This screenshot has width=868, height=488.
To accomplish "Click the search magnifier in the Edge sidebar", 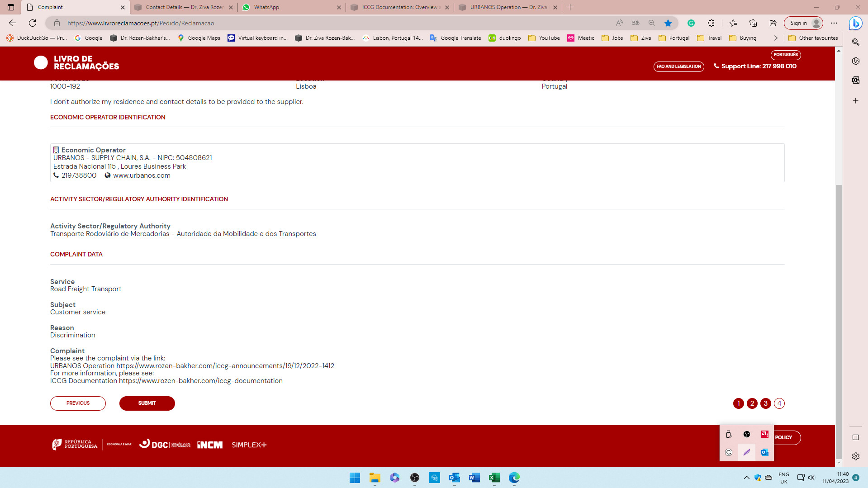I will [855, 42].
